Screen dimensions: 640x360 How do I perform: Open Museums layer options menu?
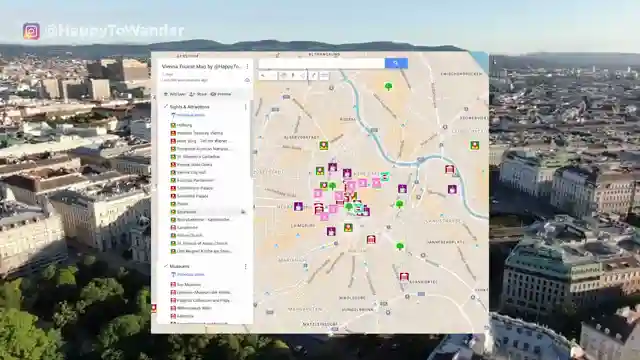tap(246, 267)
